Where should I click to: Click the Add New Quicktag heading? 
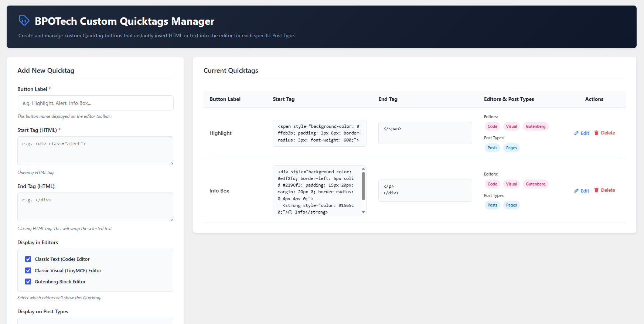tap(46, 71)
